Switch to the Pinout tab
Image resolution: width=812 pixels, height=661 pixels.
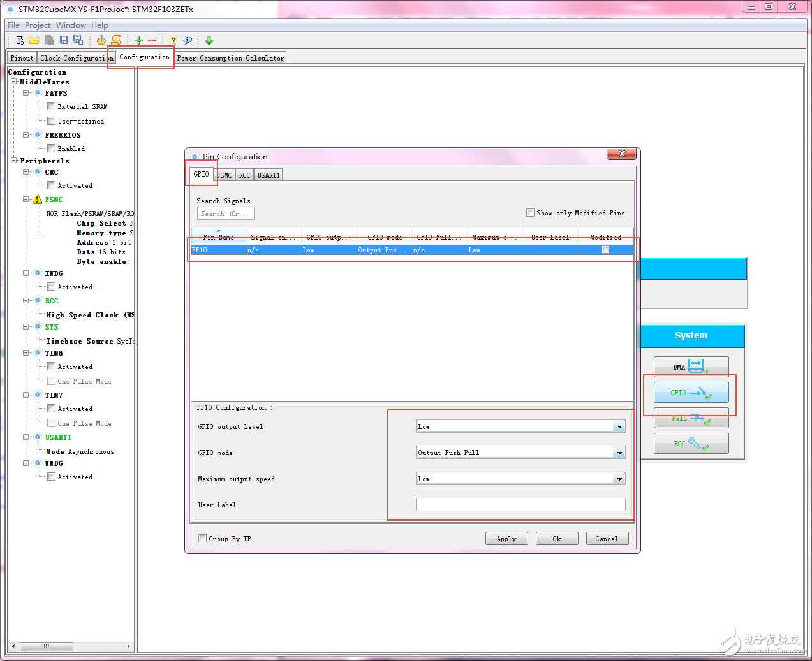point(22,58)
